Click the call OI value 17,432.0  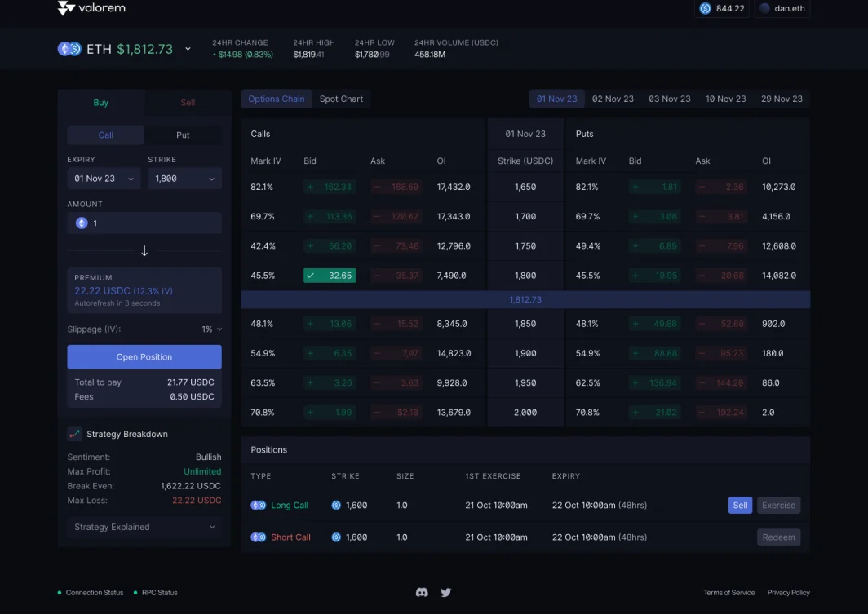pyautogui.click(x=454, y=187)
